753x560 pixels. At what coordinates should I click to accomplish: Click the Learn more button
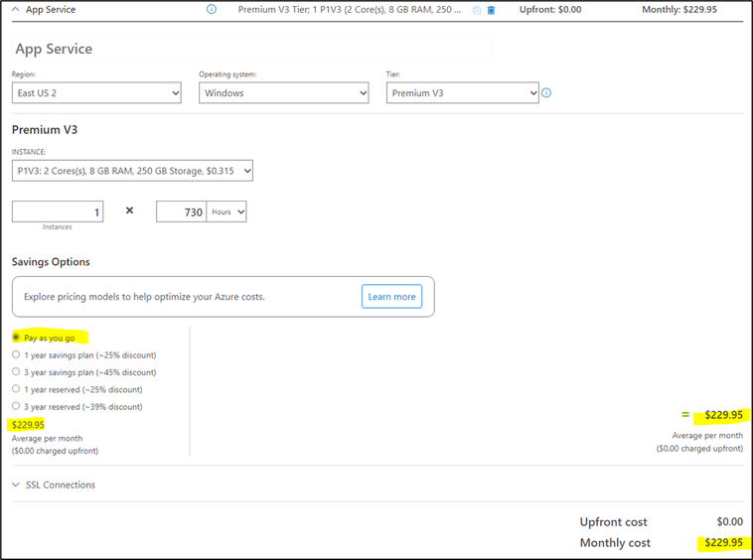tap(391, 297)
